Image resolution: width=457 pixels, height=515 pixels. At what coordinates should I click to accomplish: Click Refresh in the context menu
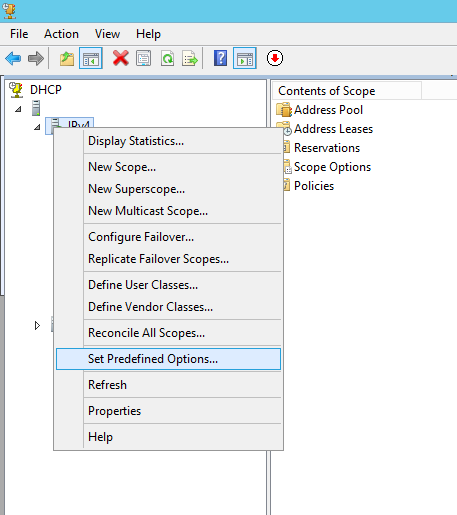coord(169,385)
